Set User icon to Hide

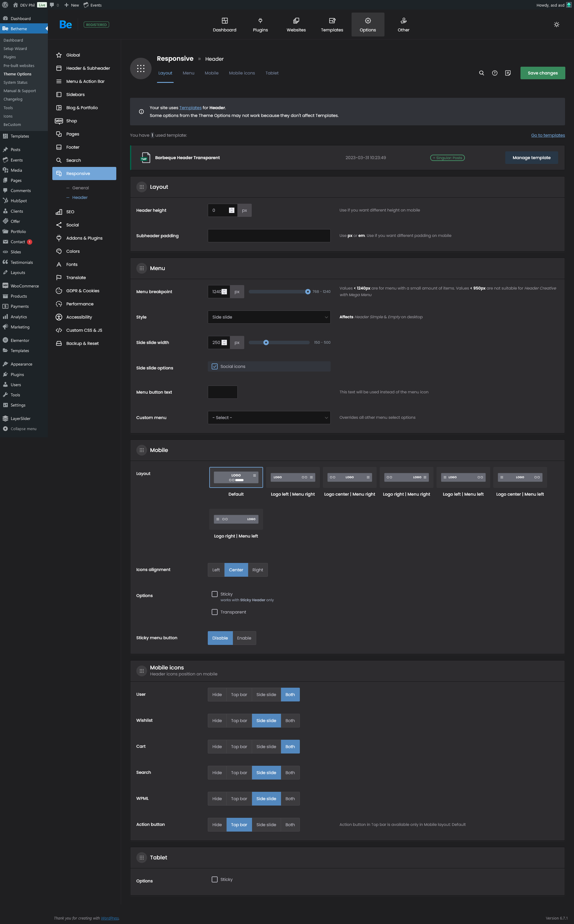217,695
